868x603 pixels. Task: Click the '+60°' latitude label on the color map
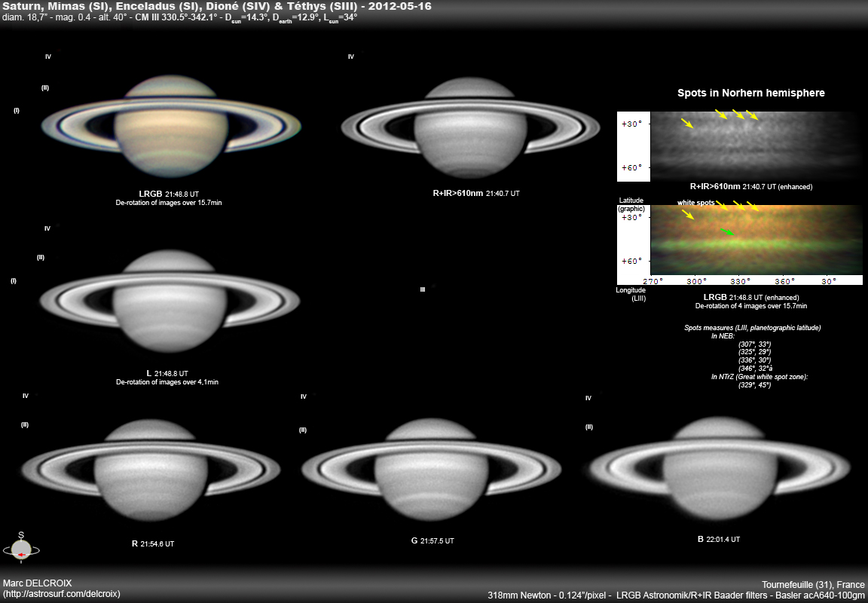tap(632, 261)
